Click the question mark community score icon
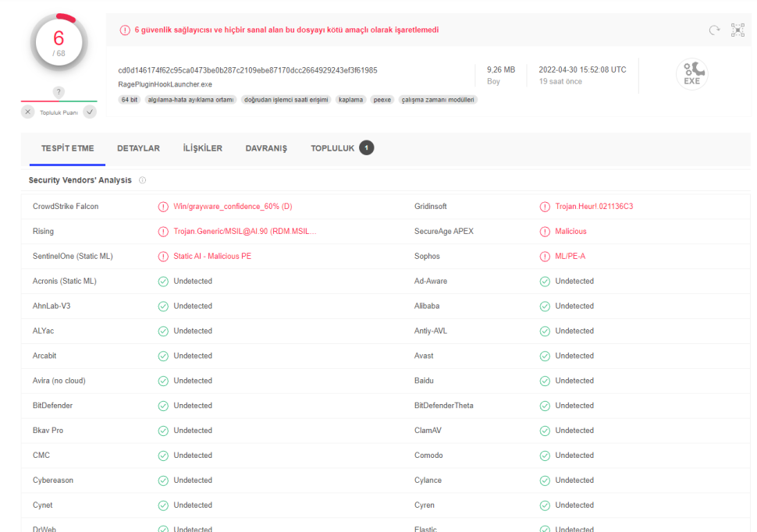 point(59,92)
